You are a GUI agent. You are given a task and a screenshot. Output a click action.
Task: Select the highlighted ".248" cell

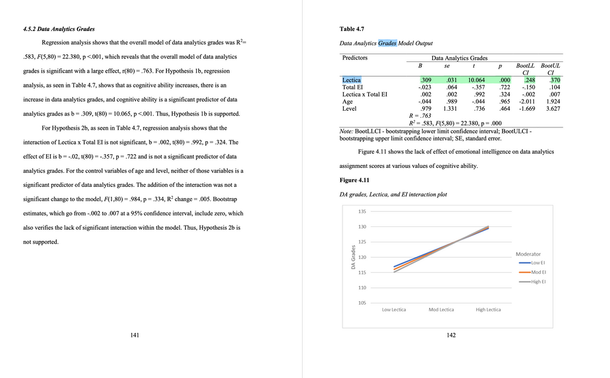point(529,80)
